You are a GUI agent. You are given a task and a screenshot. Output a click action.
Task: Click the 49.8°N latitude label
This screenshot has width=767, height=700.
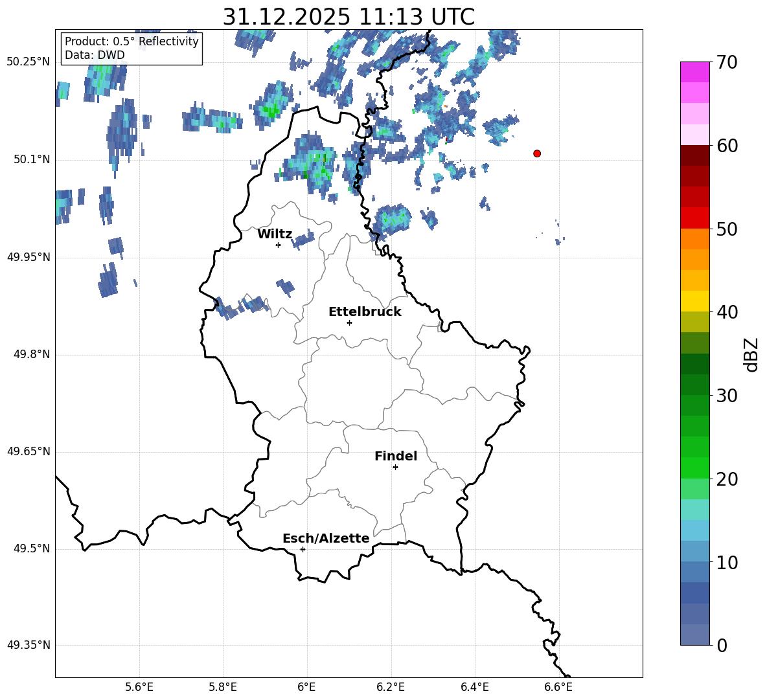[32, 354]
